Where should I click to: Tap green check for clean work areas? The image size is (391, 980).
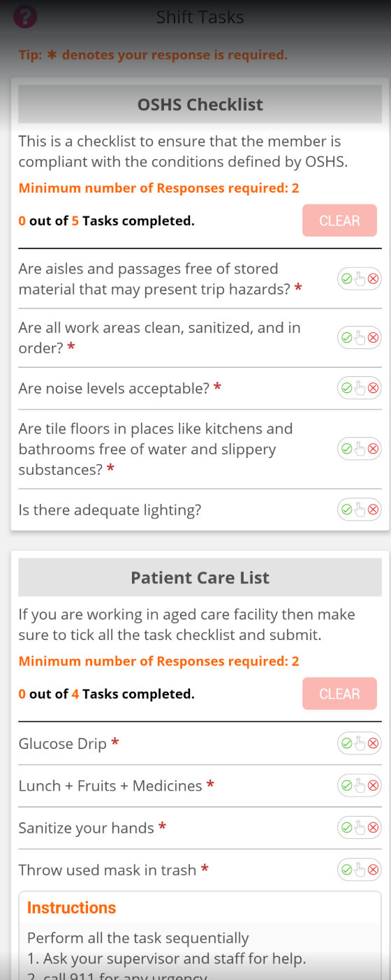pyautogui.click(x=346, y=338)
